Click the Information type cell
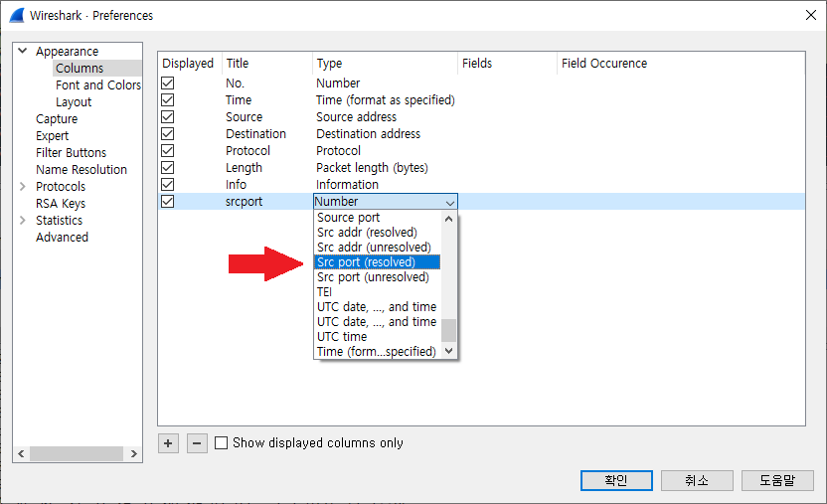Screen dimensions: 827x504 click(347, 185)
